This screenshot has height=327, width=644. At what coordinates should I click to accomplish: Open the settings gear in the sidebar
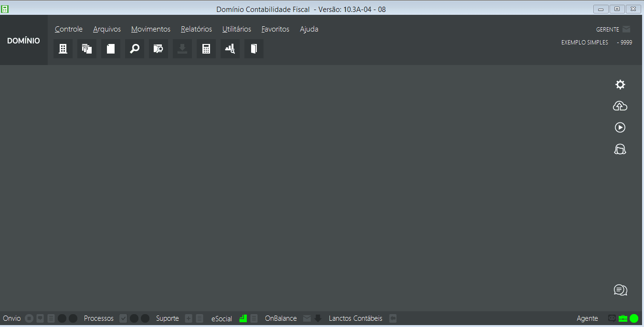(x=620, y=84)
